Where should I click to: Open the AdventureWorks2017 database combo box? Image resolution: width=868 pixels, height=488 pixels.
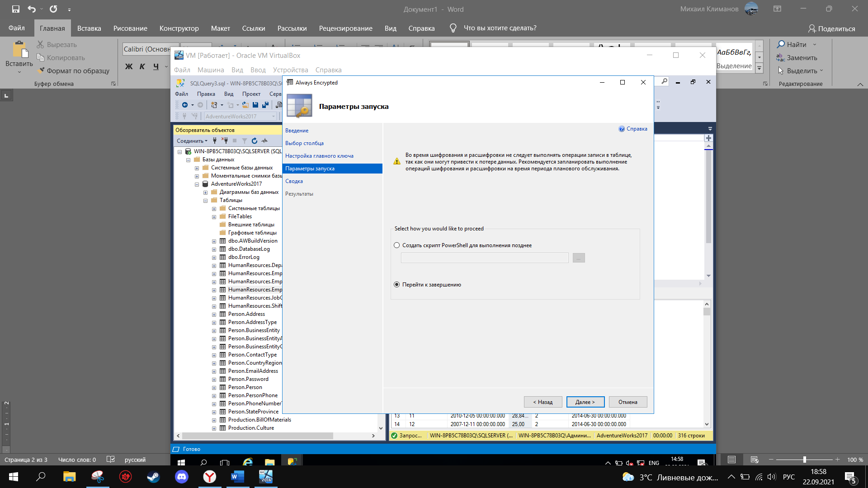pyautogui.click(x=241, y=117)
